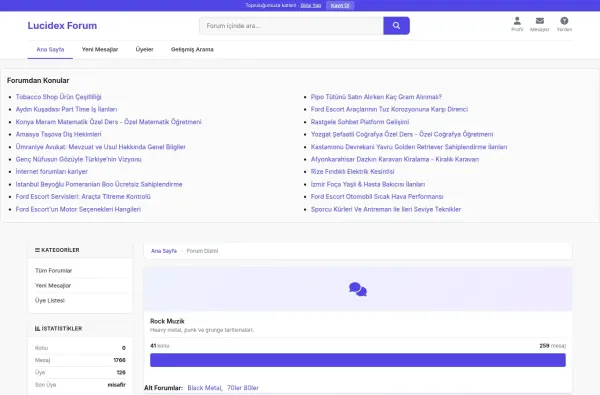Open the Rock Muzik forum
This screenshot has height=395, width=600.
(167, 321)
